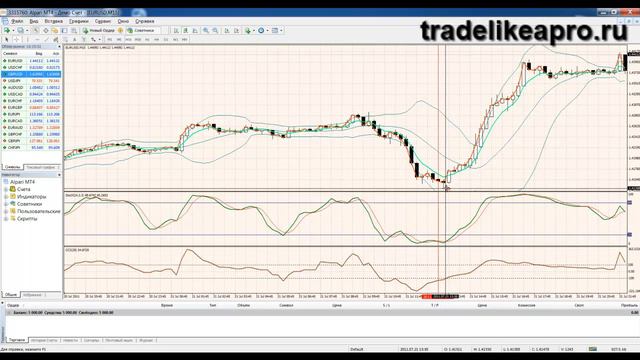Open the arrows tool dropdown arrow

coord(100,40)
